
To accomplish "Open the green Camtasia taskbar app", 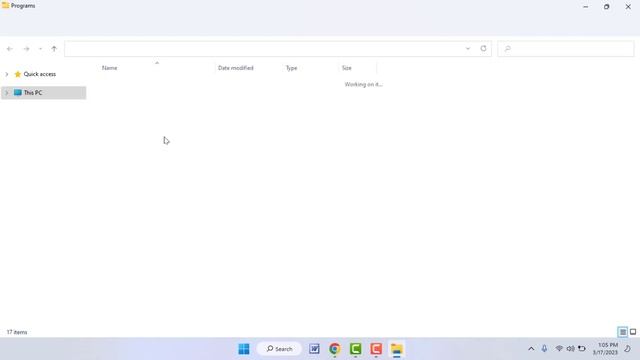I will [356, 349].
